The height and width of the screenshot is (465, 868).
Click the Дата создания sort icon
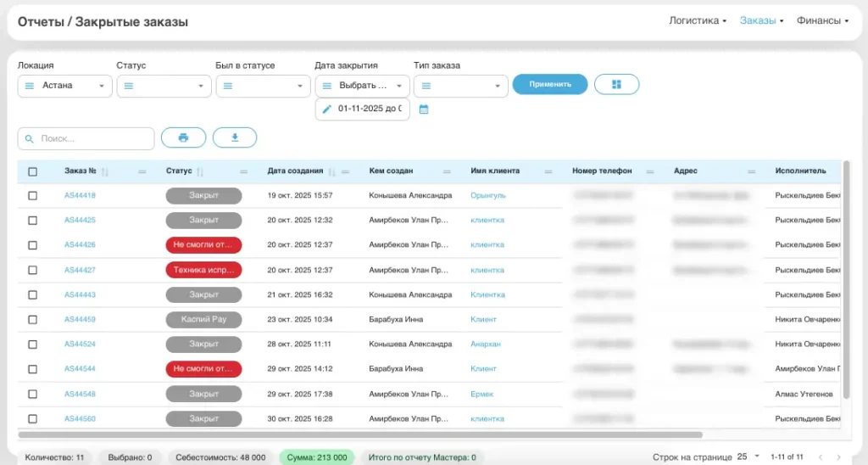332,171
